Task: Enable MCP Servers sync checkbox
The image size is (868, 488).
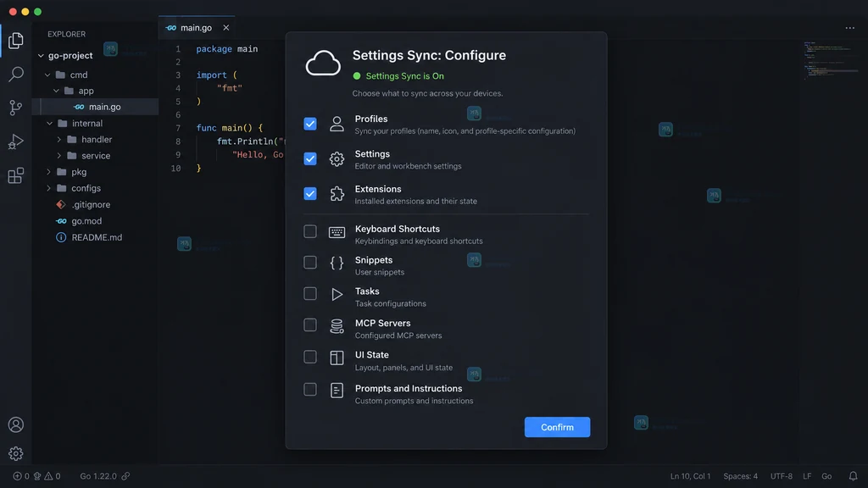Action: coord(310,325)
